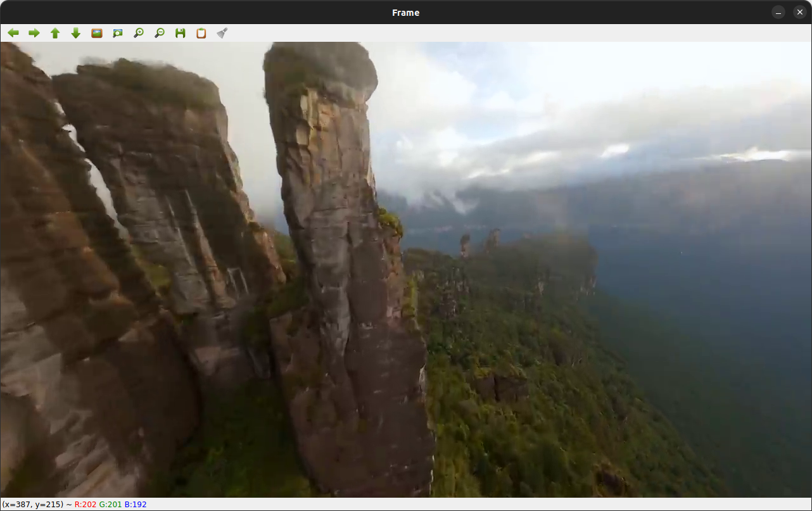812x511 pixels.
Task: Open display properties with the brush icon
Action: pyautogui.click(x=222, y=33)
